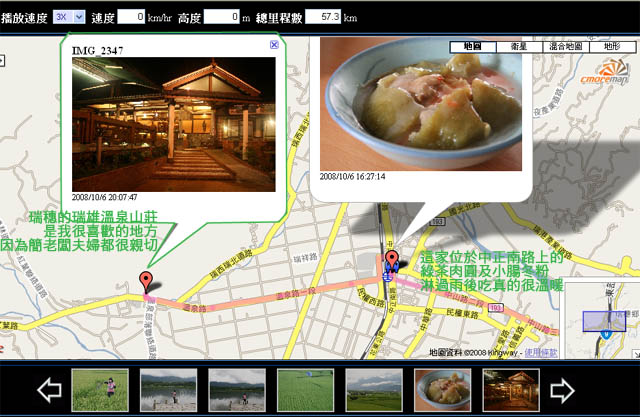
Task: Click the 瑞祥路 road label
Action: (x=305, y=258)
